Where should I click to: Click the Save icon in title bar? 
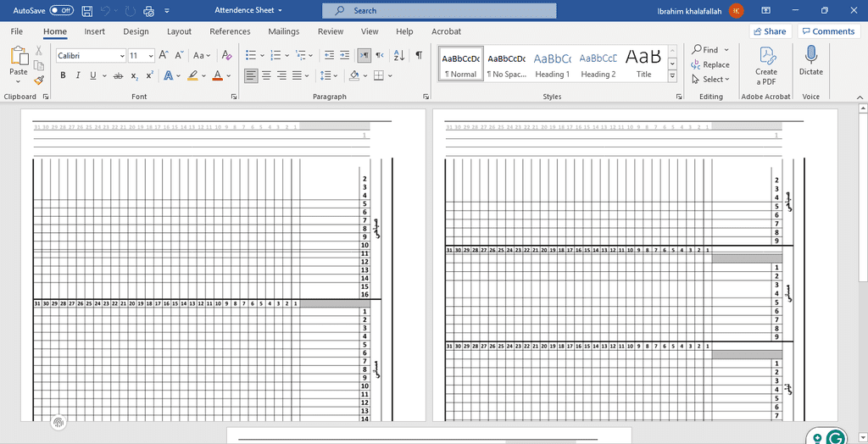87,11
